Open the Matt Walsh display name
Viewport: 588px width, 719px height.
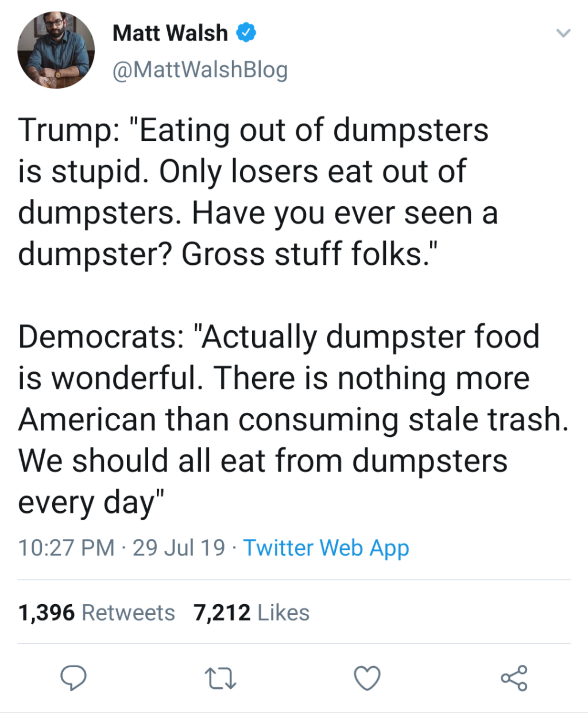click(170, 33)
